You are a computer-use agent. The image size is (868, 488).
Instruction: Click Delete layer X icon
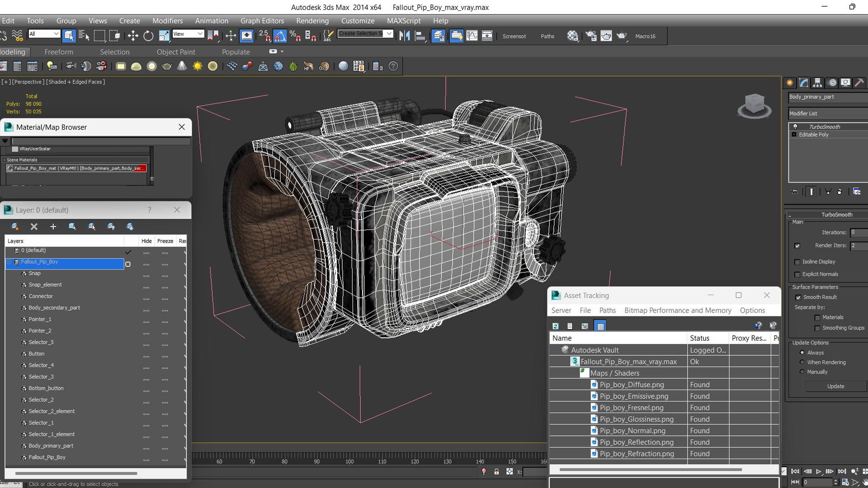click(x=34, y=226)
